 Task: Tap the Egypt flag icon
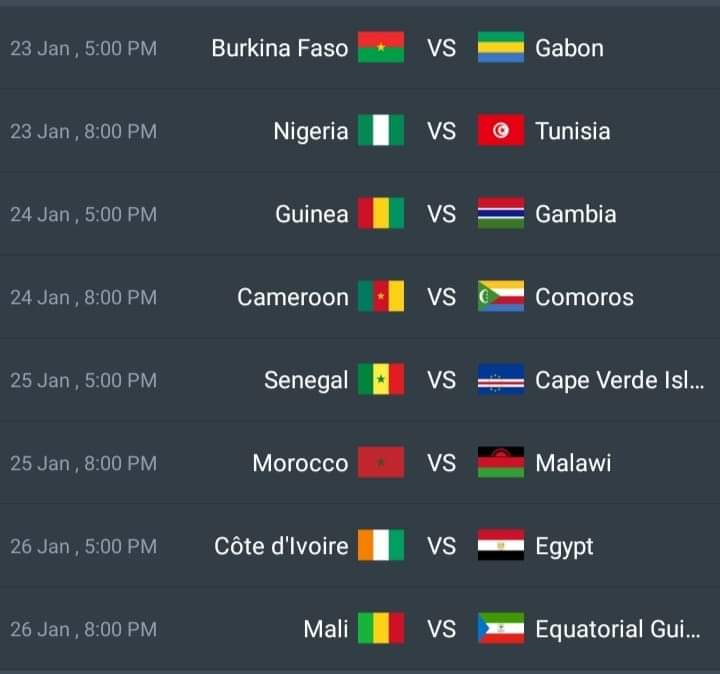501,545
